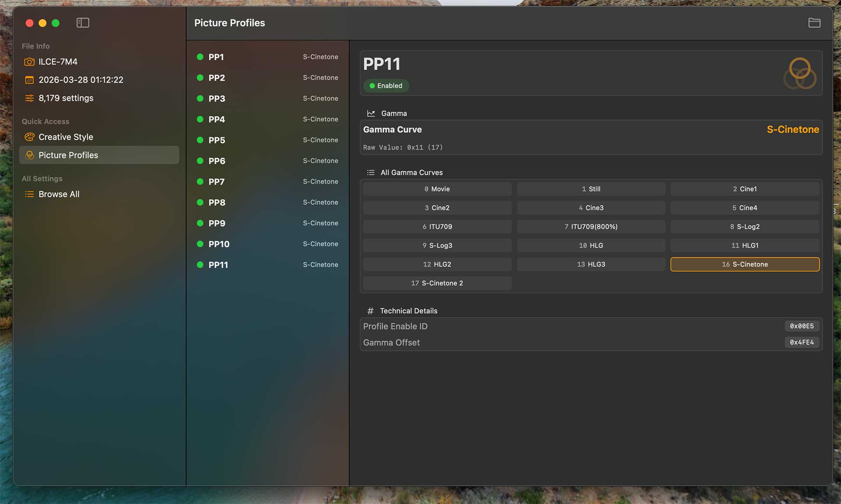The width and height of the screenshot is (841, 504).
Task: Choose the Movie gamma curve
Action: pyautogui.click(x=437, y=189)
